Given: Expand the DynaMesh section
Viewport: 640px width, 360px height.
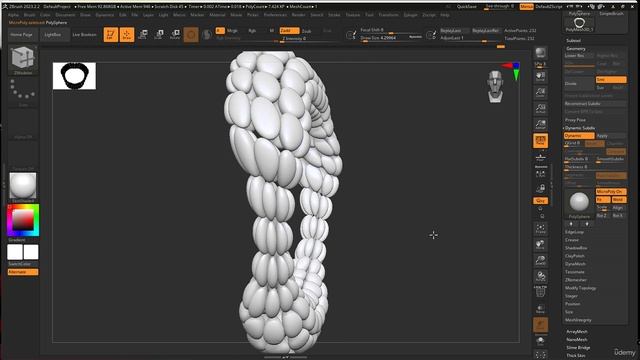Looking at the screenshot, I should point(575,264).
